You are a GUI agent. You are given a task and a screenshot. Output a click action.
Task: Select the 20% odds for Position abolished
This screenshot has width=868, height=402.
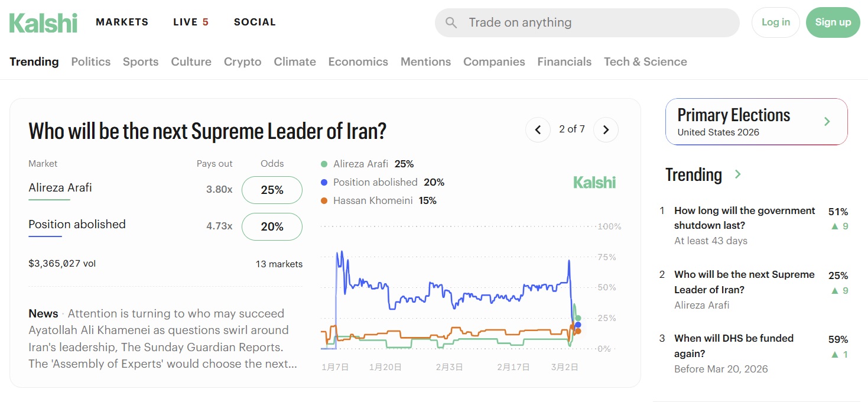click(272, 226)
